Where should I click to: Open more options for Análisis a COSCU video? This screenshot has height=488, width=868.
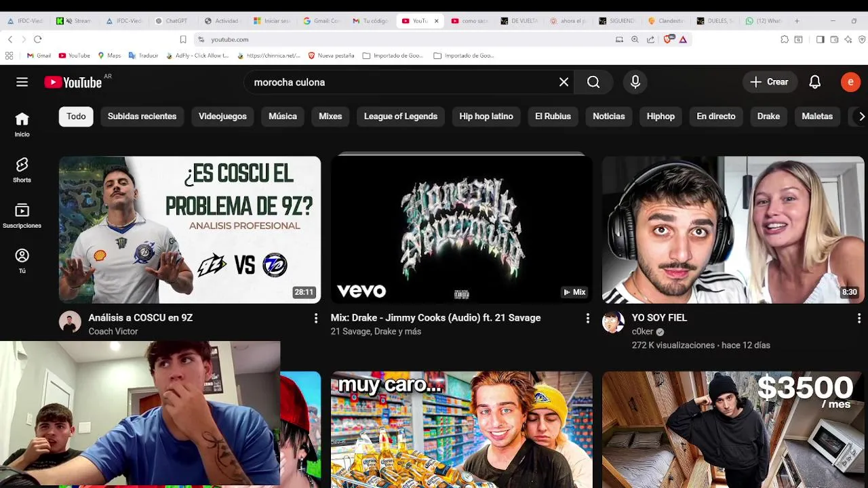coord(315,318)
